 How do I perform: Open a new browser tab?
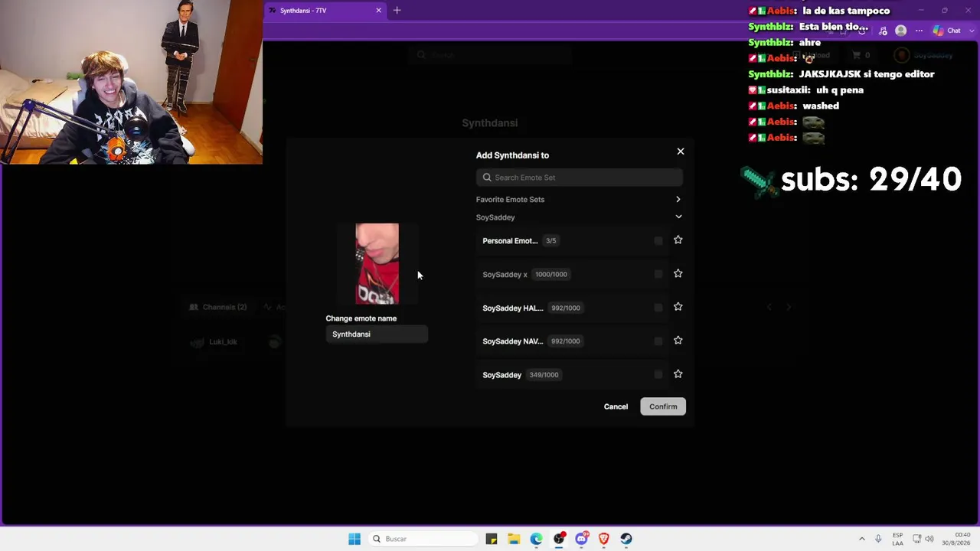[397, 11]
